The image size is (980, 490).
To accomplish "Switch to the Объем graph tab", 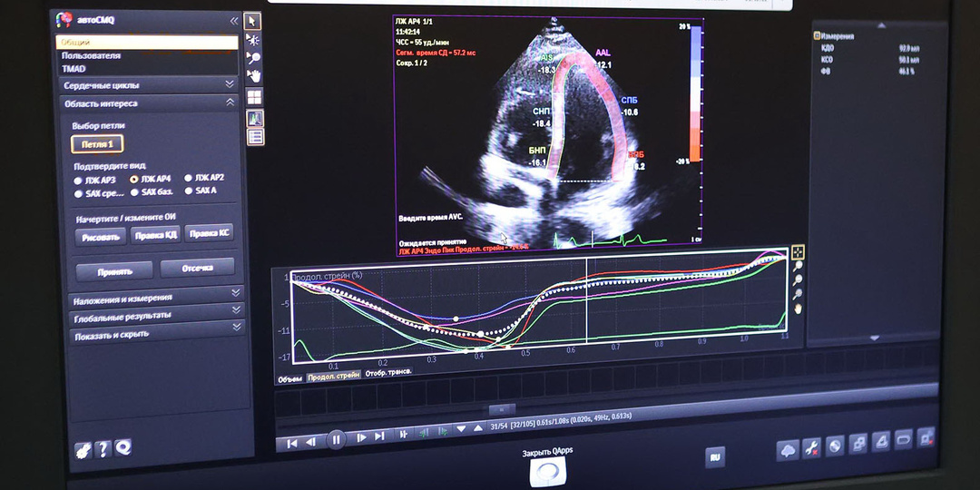I will [x=290, y=378].
